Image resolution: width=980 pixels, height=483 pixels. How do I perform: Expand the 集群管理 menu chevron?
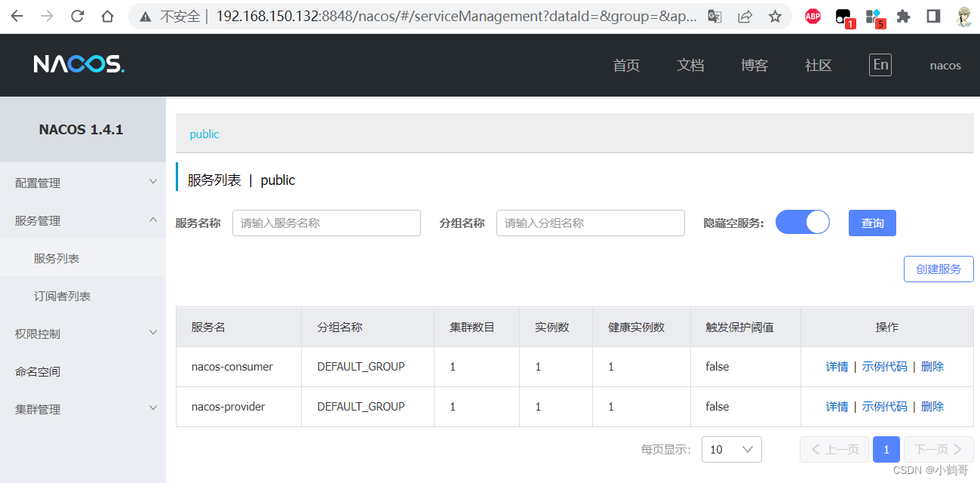click(x=153, y=408)
